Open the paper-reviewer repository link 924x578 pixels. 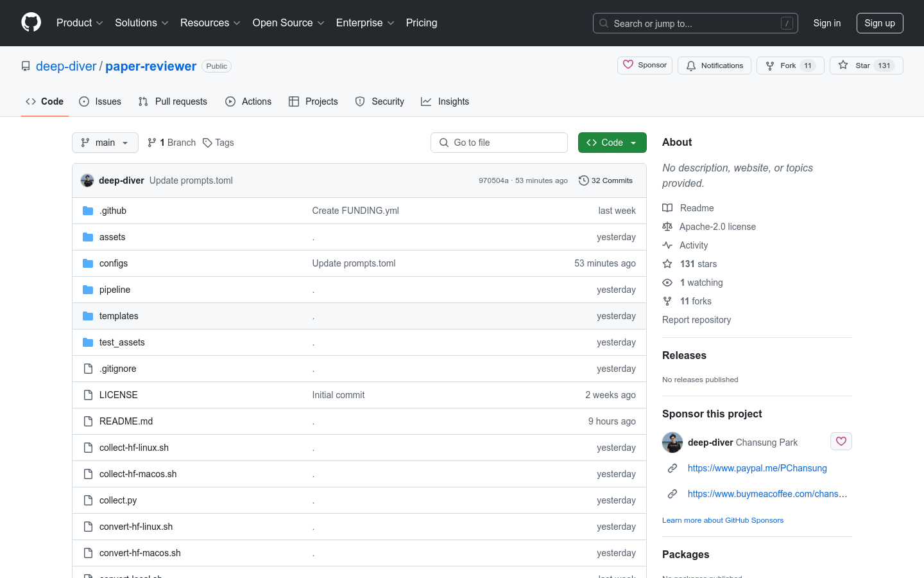click(x=151, y=66)
